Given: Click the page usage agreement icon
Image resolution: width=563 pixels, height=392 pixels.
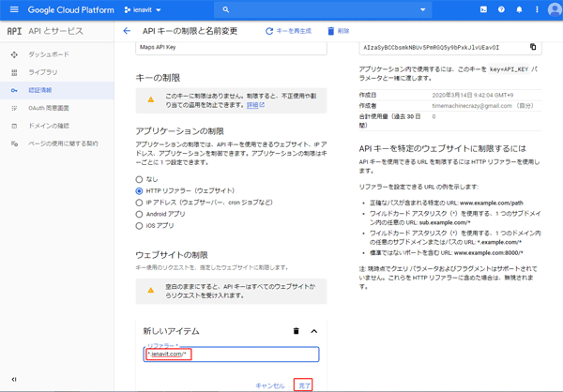Looking at the screenshot, I should [14, 143].
